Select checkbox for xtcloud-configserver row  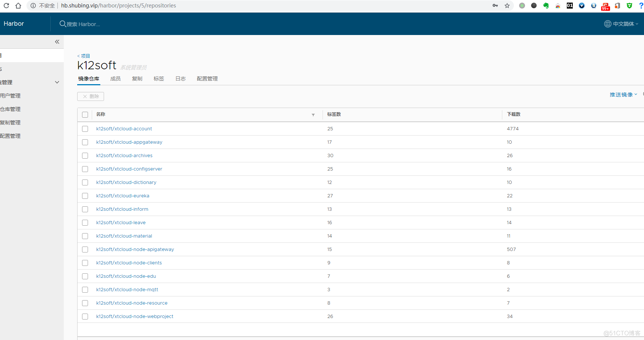pyautogui.click(x=85, y=169)
